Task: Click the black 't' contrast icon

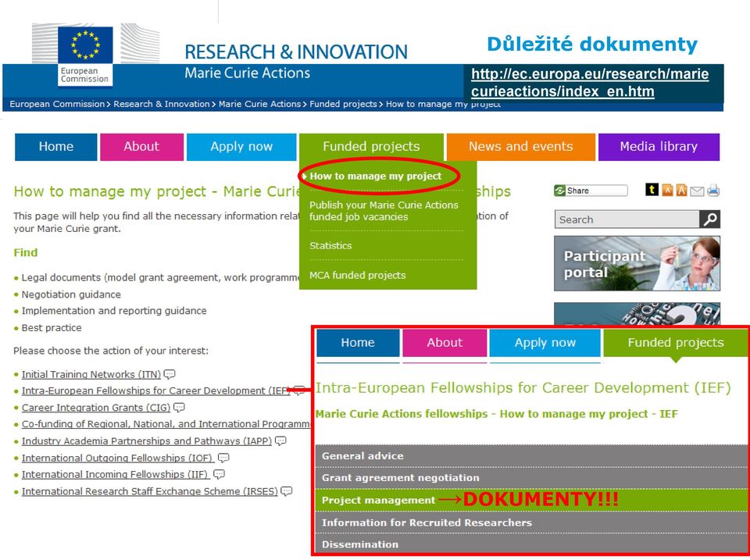Action: point(652,190)
